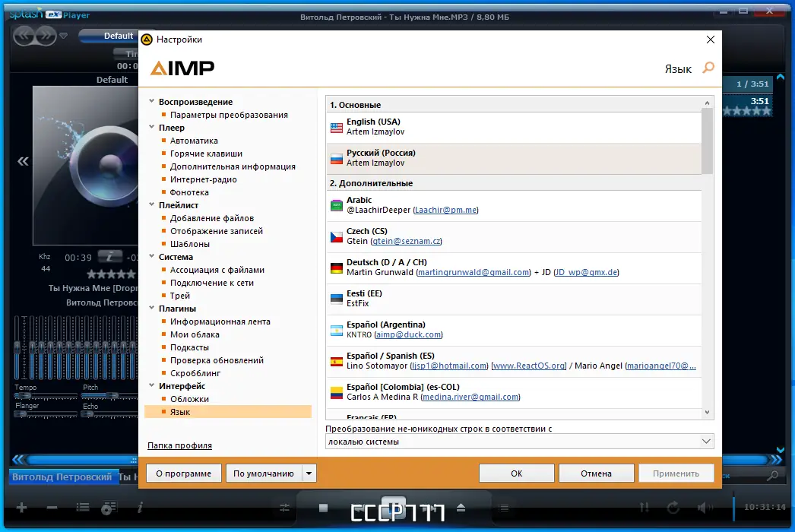Click the AIMP logo in the settings dialog
The width and height of the screenshot is (795, 532).
[182, 67]
